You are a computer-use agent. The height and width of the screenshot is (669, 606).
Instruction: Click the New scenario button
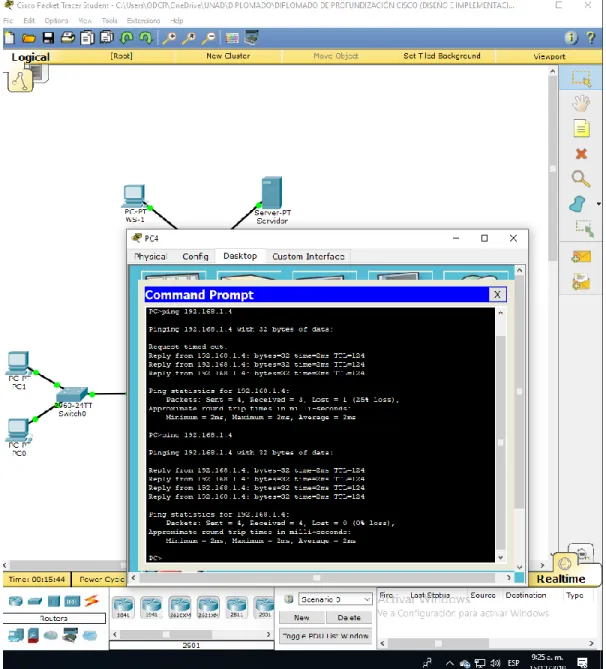[x=302, y=617]
